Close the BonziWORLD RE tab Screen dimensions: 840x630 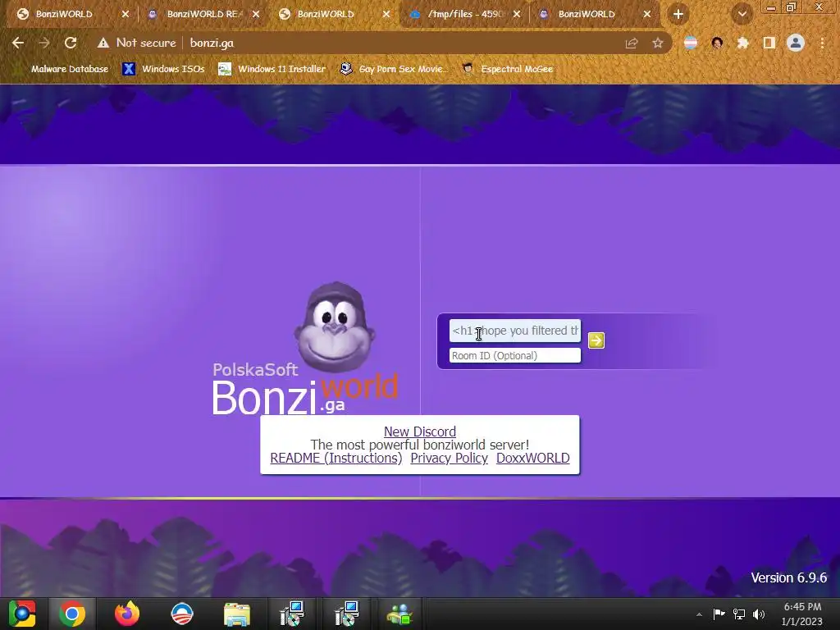pyautogui.click(x=256, y=15)
